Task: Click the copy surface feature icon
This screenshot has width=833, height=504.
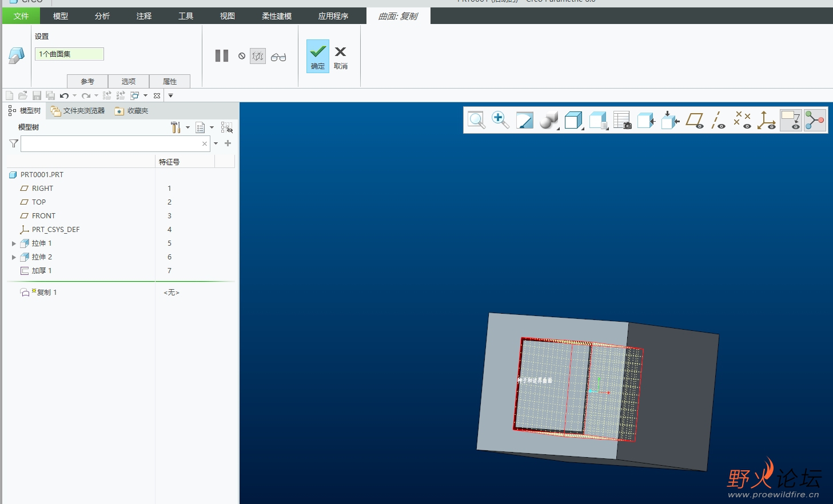Action: (x=17, y=55)
